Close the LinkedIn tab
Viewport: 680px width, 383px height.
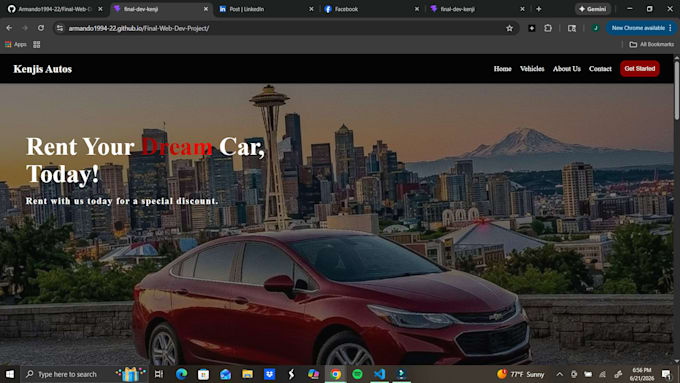click(311, 9)
